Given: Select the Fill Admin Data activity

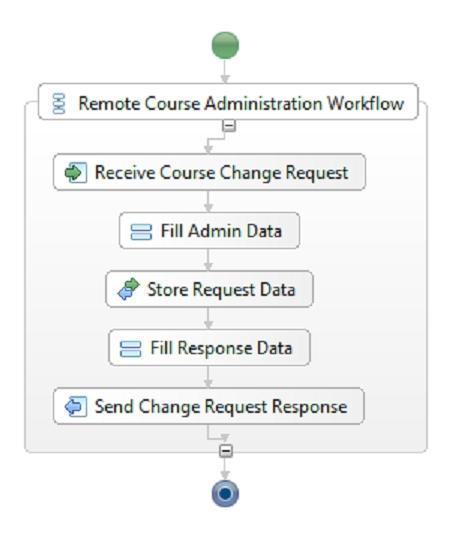Looking at the screenshot, I should coord(209,231).
